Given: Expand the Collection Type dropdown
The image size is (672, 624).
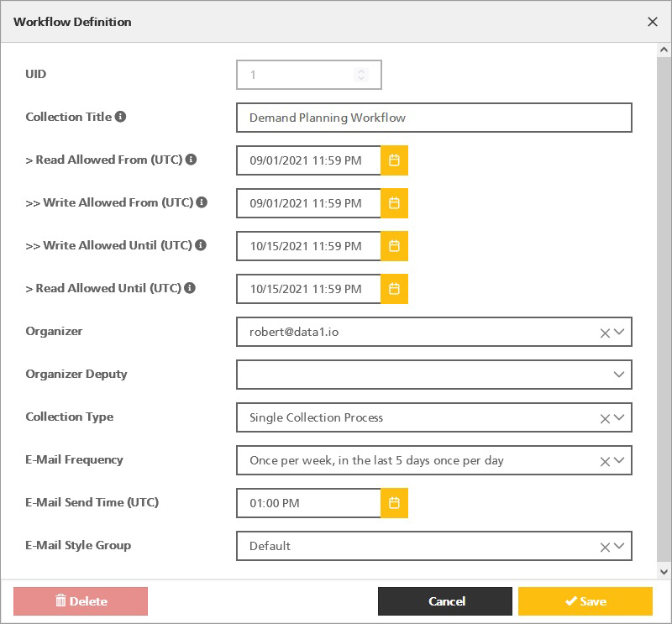Looking at the screenshot, I should 619,417.
